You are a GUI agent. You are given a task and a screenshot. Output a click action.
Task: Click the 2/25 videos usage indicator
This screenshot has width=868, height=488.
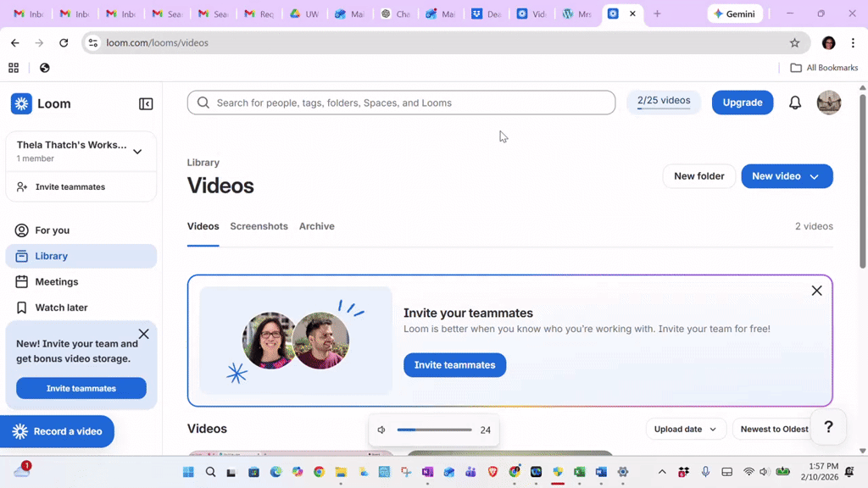(x=664, y=103)
